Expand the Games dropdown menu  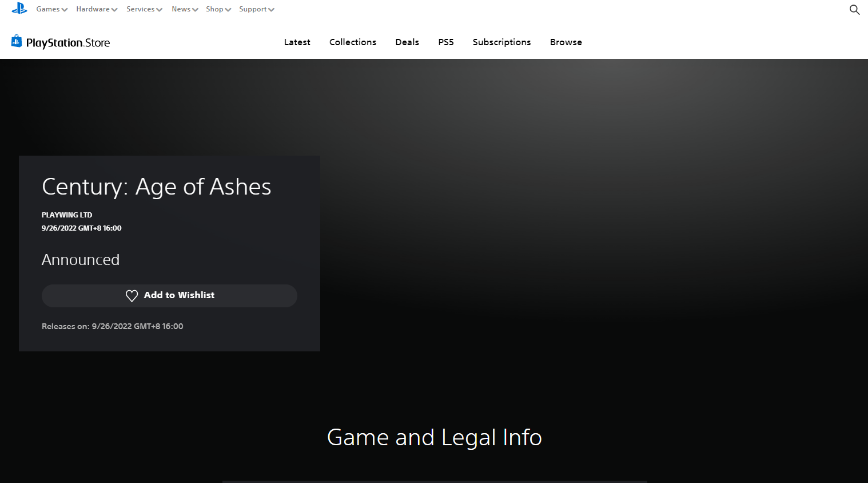[52, 9]
